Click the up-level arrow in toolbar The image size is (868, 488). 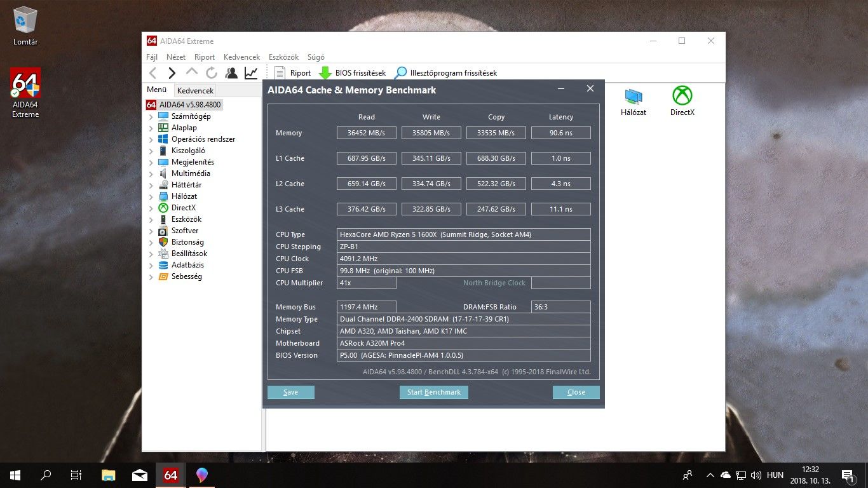point(192,73)
